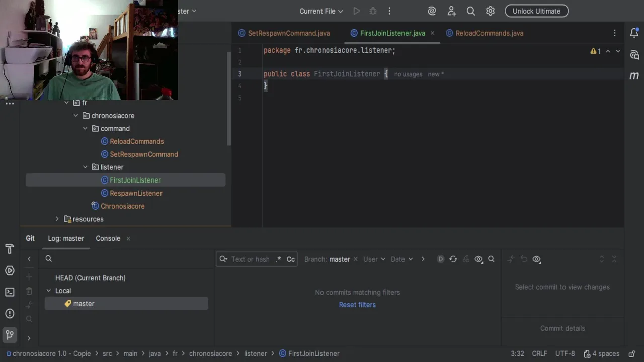The image size is (644, 362).
Task: Collapse all in the commit changes pane
Action: [614, 259]
